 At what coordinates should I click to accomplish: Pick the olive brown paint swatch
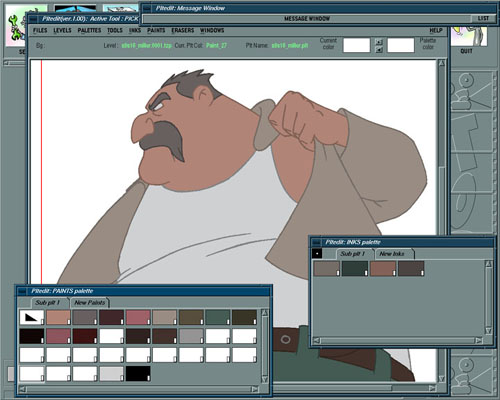191,317
